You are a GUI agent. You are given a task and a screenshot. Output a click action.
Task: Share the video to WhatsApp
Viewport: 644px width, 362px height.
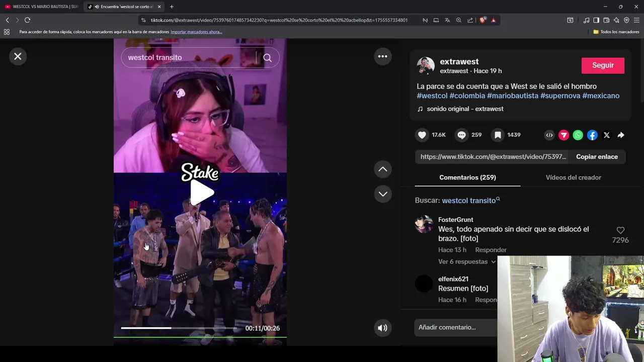coord(578,135)
